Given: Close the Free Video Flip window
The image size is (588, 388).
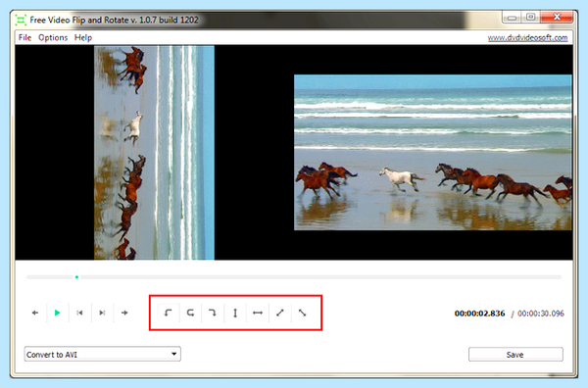Looking at the screenshot, I should point(557,17).
